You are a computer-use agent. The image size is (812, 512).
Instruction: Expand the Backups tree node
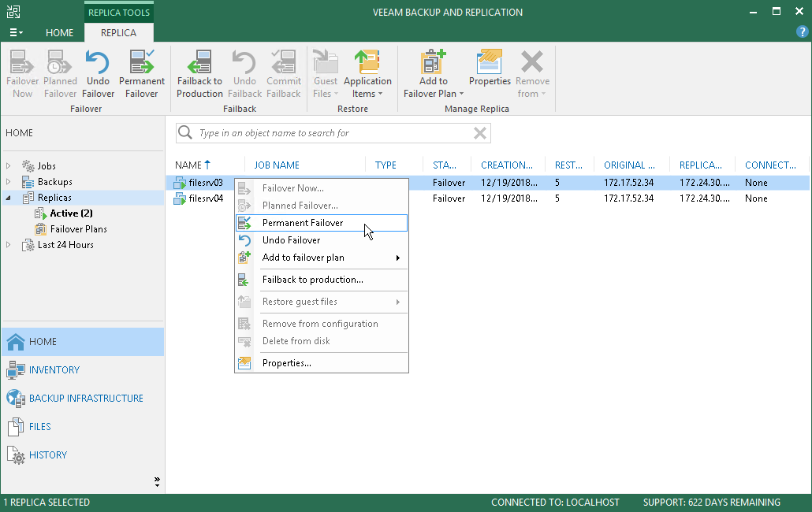point(9,181)
